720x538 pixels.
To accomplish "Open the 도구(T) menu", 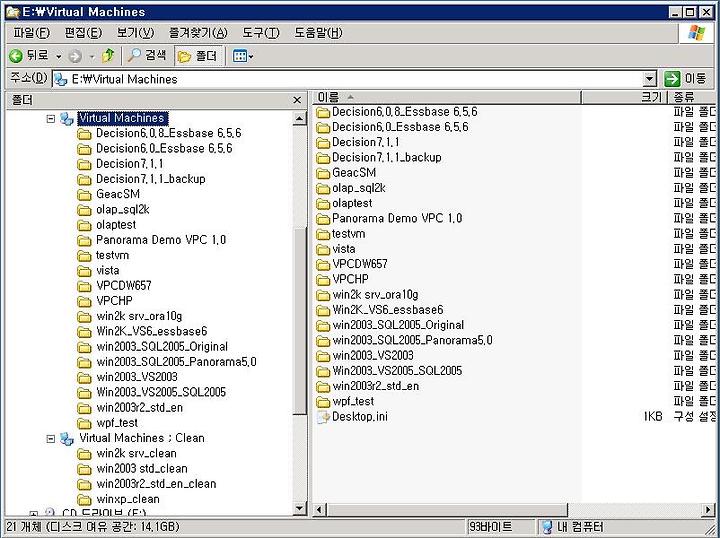I will coord(260,33).
